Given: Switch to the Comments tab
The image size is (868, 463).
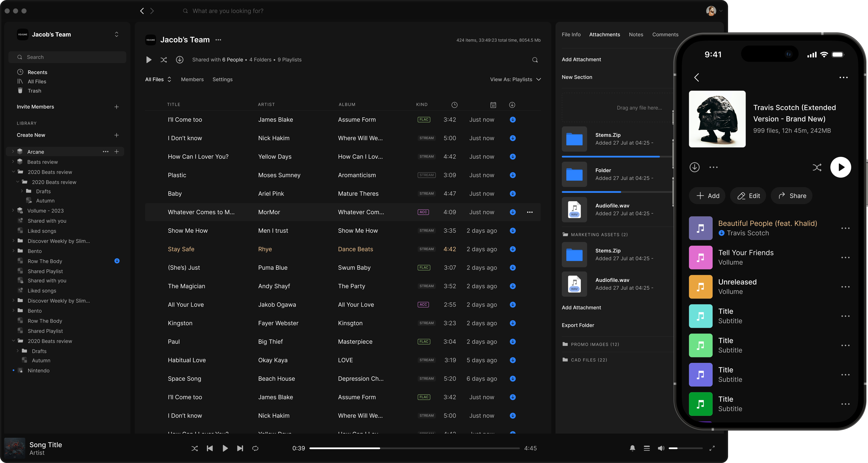Looking at the screenshot, I should pos(665,34).
